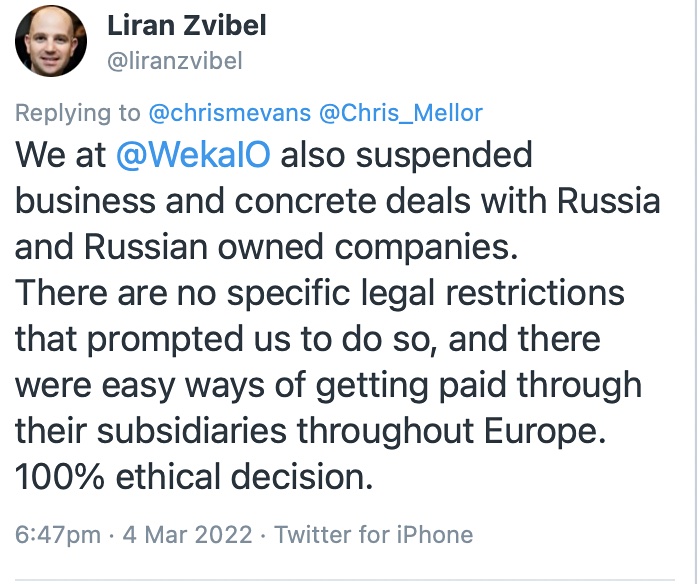Click 'and Russian owned companies.' line
700x584 pixels.
coord(267,247)
